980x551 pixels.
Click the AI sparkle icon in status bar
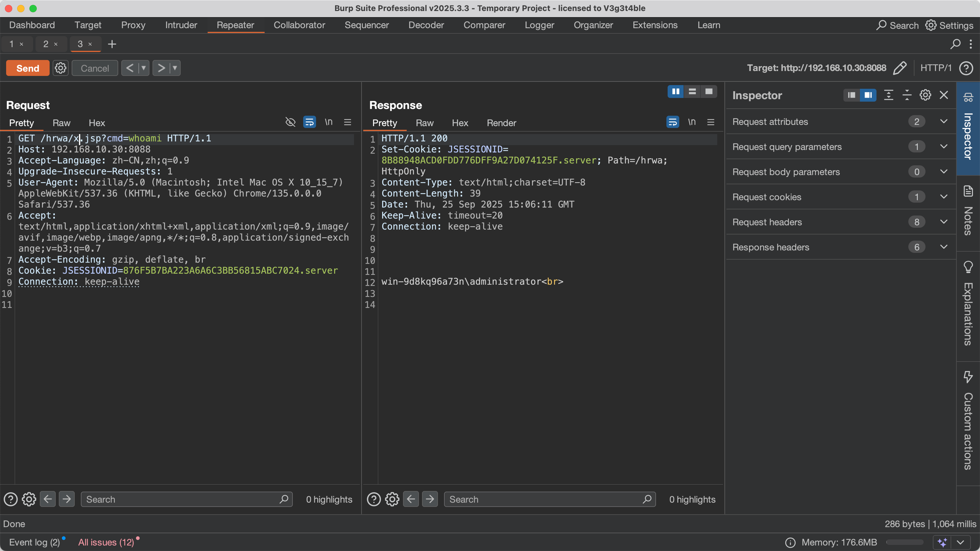click(x=942, y=542)
